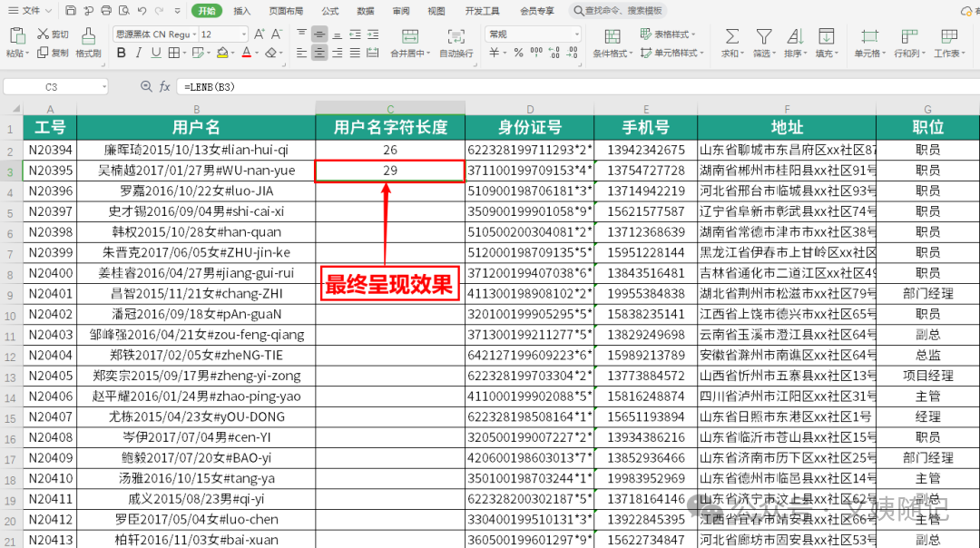Click the Save icon in quick access bar
The image size is (980, 548).
71,11
